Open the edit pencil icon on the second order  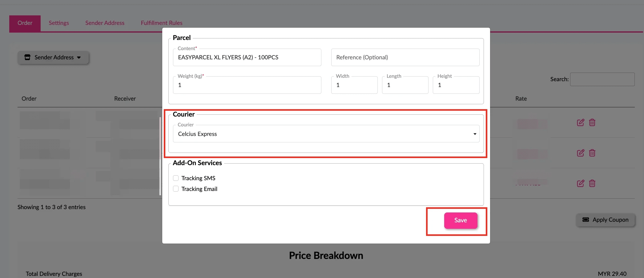pyautogui.click(x=581, y=153)
